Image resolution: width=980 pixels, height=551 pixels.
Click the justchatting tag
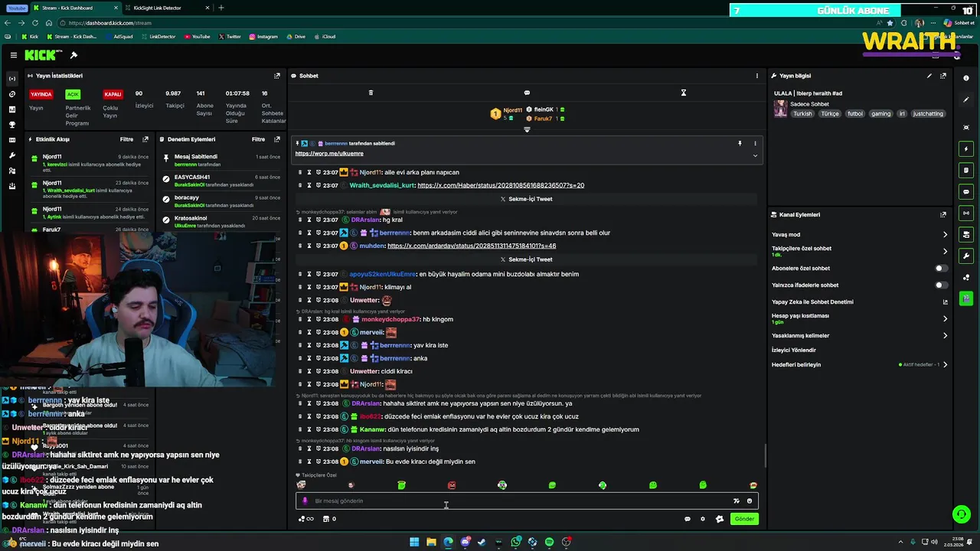click(928, 113)
